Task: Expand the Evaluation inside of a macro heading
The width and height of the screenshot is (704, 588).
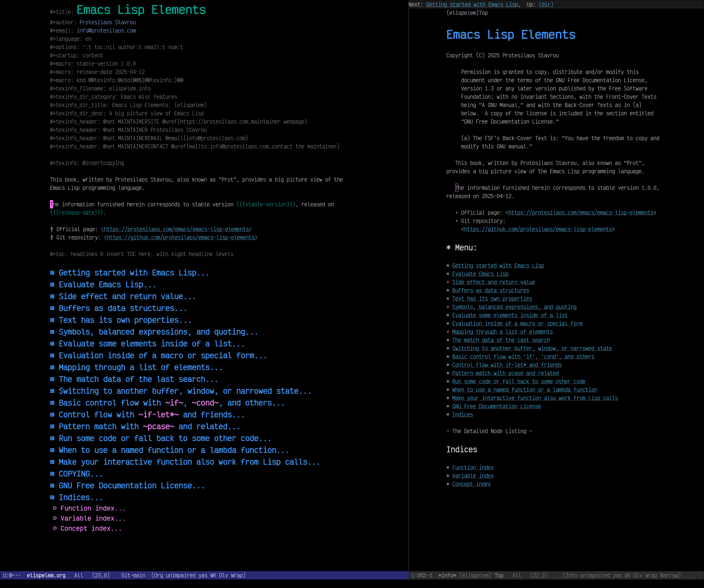Action: coord(163,355)
